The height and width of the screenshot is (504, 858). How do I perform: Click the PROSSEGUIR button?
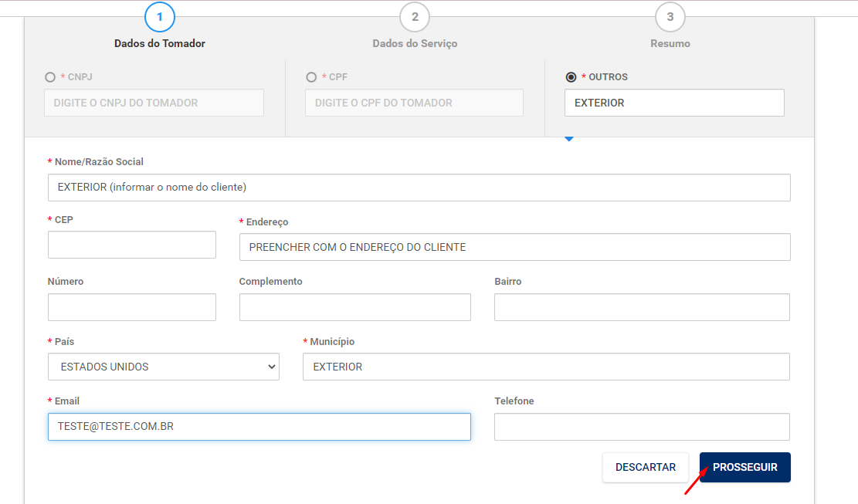pyautogui.click(x=744, y=468)
